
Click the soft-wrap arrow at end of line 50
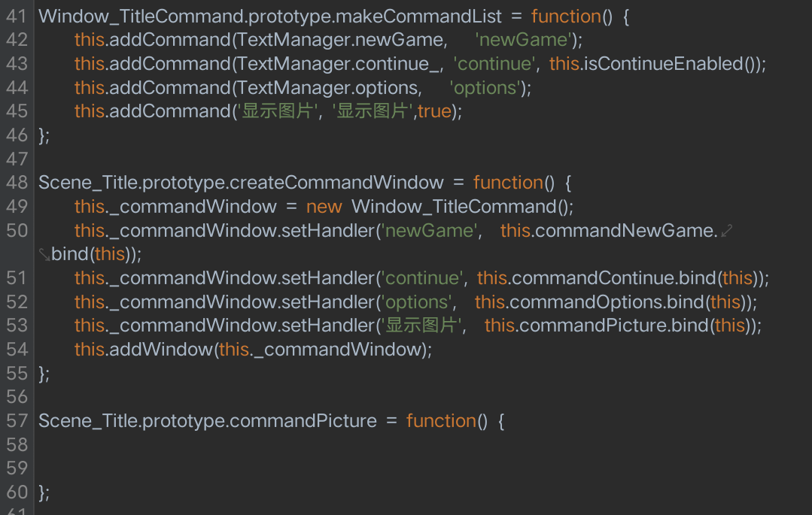click(x=726, y=231)
